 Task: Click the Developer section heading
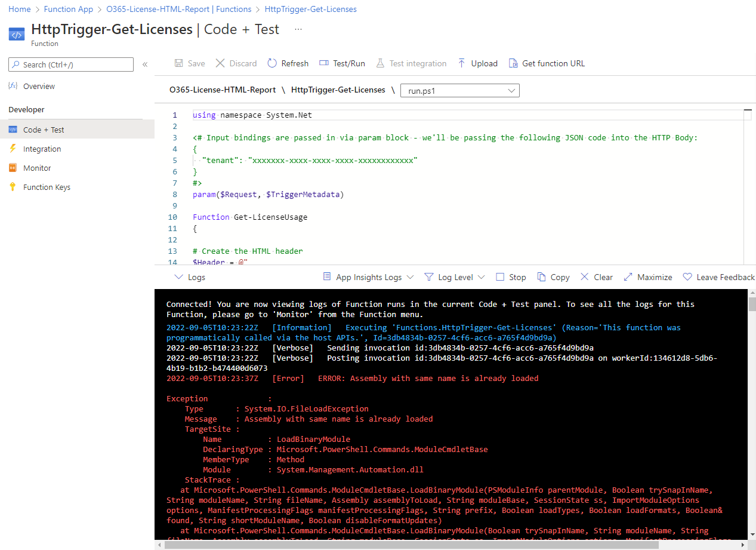[26, 109]
